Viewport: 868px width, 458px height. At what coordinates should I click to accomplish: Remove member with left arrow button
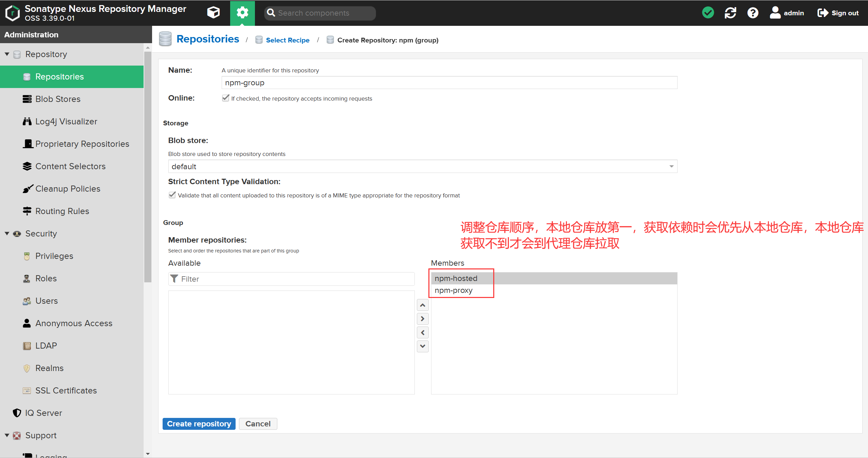click(423, 333)
